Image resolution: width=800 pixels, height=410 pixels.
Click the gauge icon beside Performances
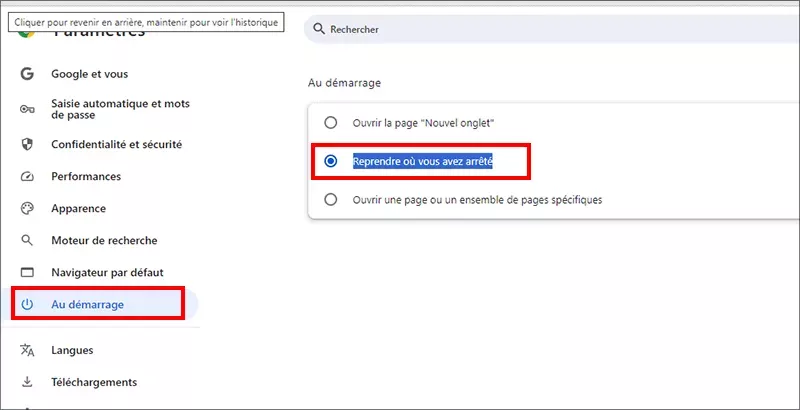click(x=28, y=176)
